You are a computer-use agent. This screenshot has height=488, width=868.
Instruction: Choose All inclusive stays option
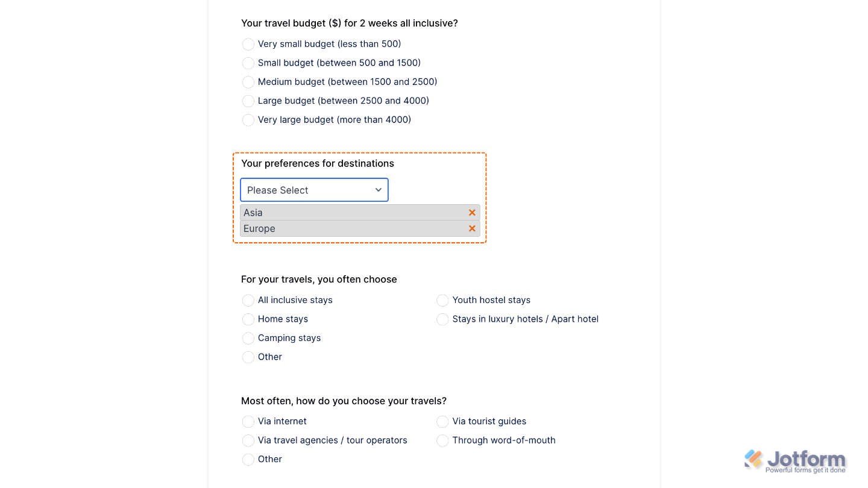[248, 300]
